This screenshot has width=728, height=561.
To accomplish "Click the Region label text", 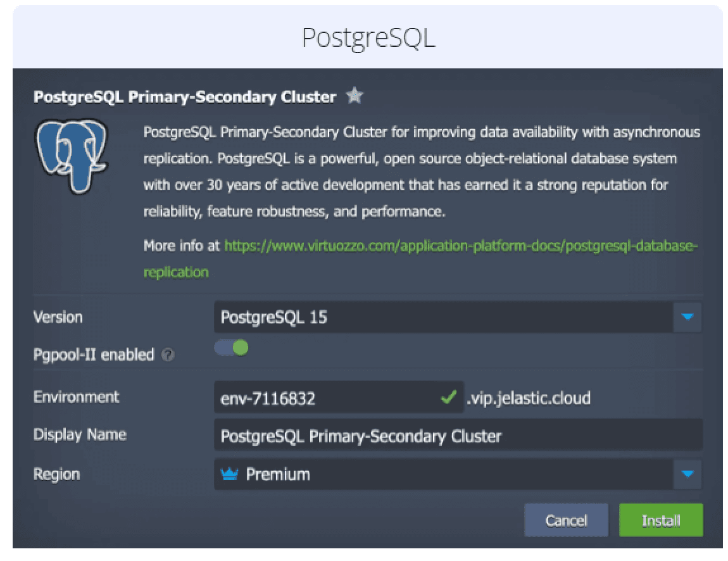I will click(57, 474).
